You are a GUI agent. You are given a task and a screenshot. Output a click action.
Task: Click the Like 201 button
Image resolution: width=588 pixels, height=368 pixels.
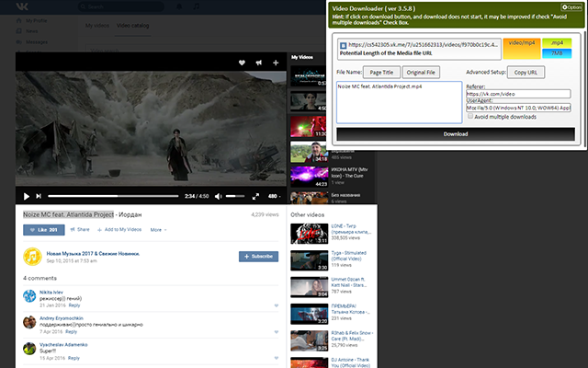click(44, 230)
